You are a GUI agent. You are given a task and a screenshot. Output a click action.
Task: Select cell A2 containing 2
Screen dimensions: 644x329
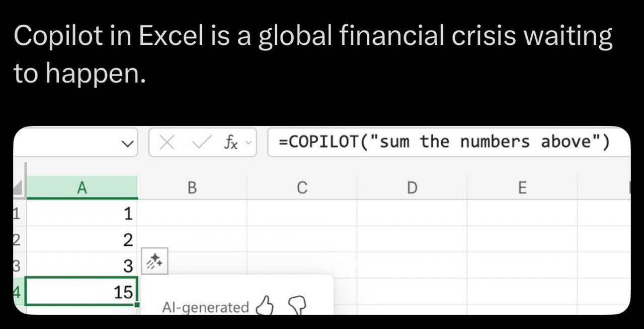pyautogui.click(x=80, y=240)
